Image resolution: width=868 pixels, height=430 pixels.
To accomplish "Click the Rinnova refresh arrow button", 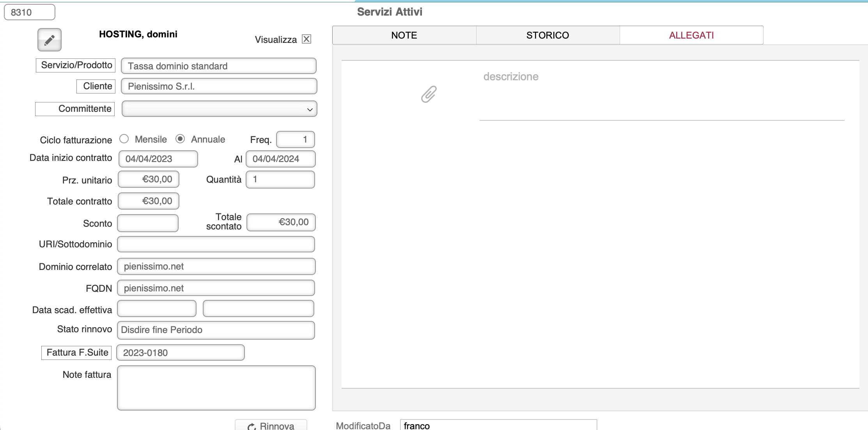I will [x=271, y=425].
